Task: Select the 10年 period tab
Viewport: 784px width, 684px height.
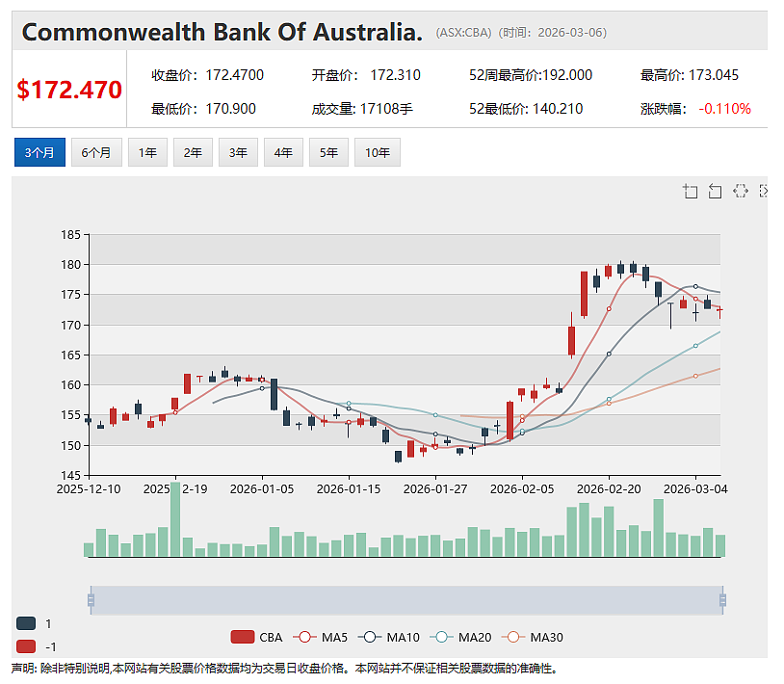Action: [377, 152]
